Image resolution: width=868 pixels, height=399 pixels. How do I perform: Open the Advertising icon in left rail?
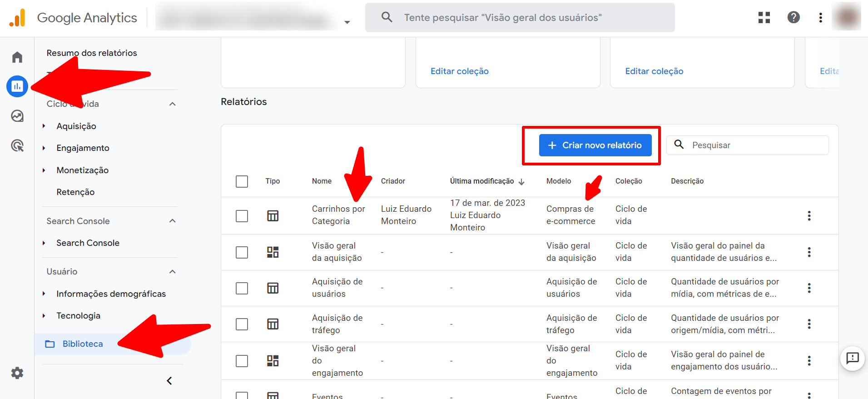17,146
